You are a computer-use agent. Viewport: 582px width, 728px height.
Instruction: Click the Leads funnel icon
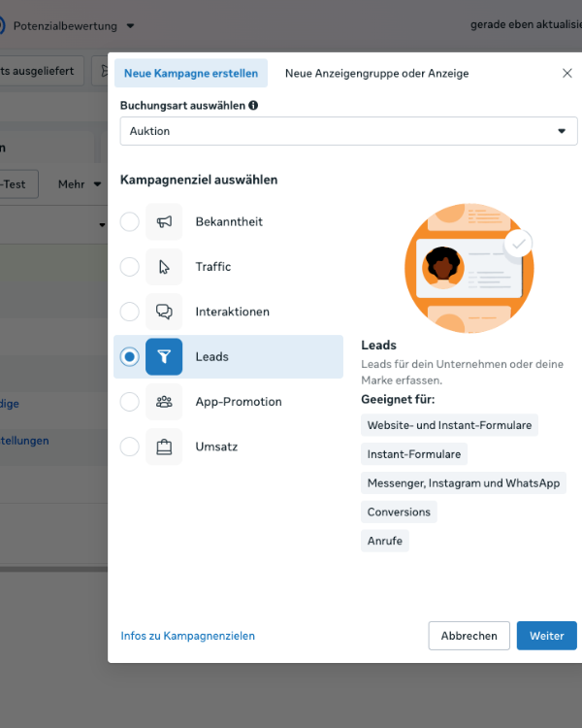click(164, 356)
